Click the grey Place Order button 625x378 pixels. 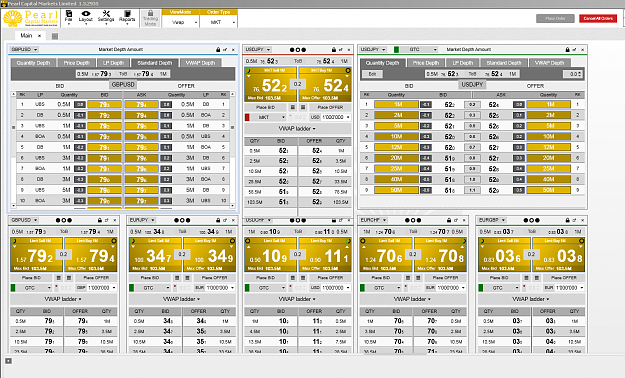555,18
